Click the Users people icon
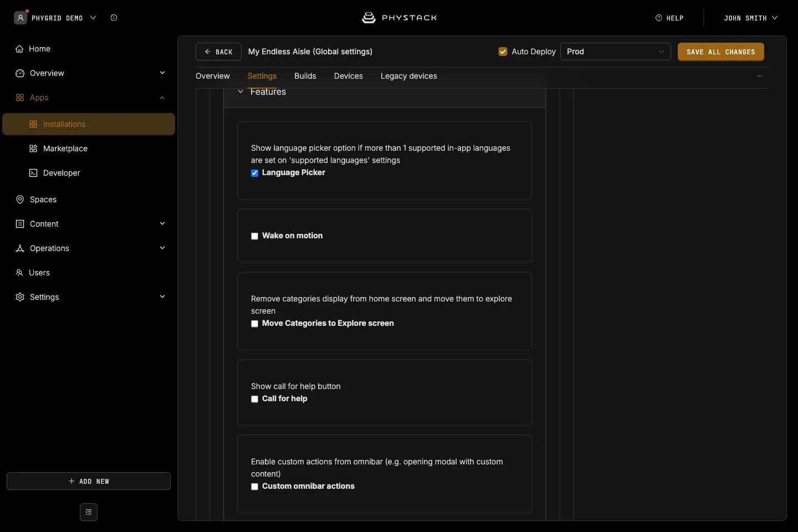Viewport: 798px width, 532px height. tap(19, 273)
